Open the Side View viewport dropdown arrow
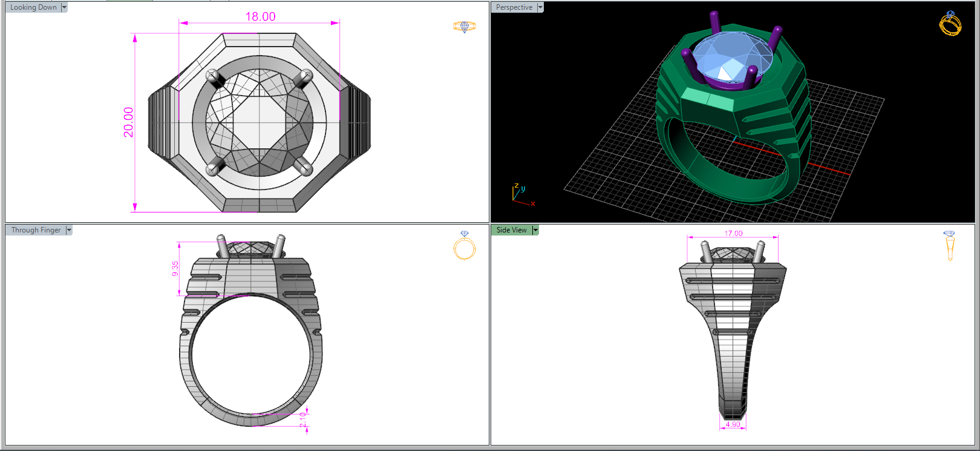The width and height of the screenshot is (980, 451). point(535,230)
